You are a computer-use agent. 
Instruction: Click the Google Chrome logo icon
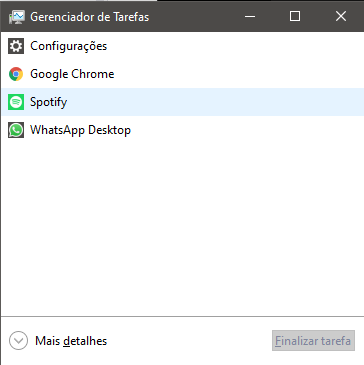point(16,74)
